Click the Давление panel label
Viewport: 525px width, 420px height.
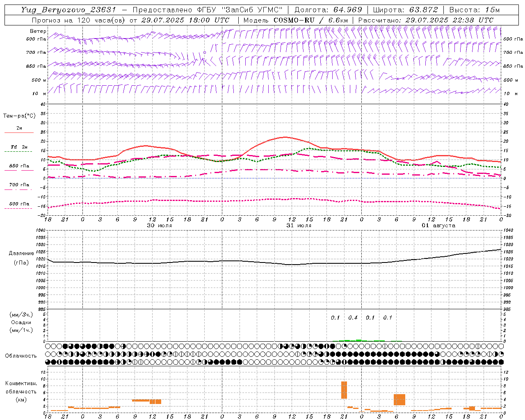(21, 253)
